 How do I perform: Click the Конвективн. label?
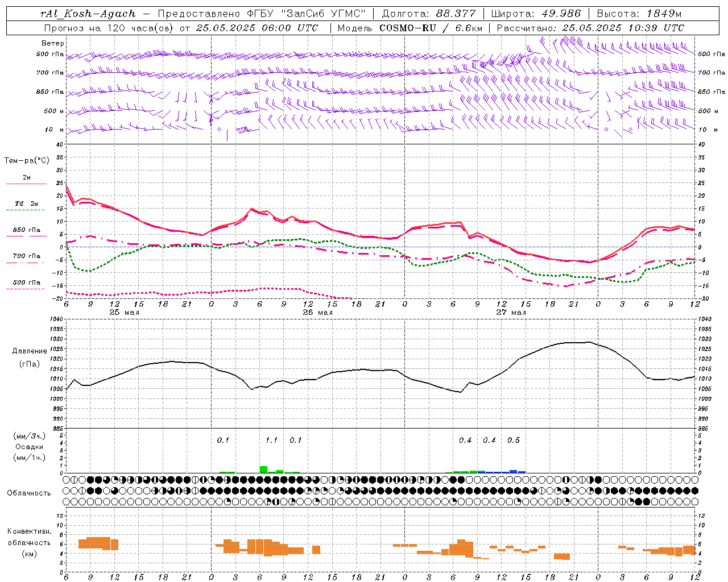(30, 531)
